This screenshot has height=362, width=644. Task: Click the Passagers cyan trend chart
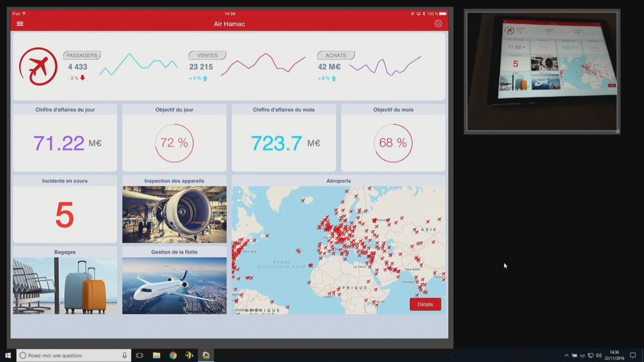click(x=139, y=64)
